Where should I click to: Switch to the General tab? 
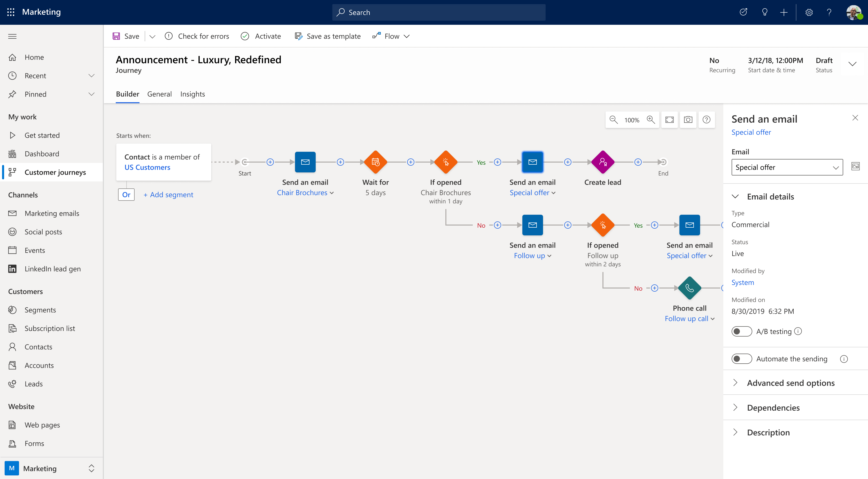coord(159,94)
